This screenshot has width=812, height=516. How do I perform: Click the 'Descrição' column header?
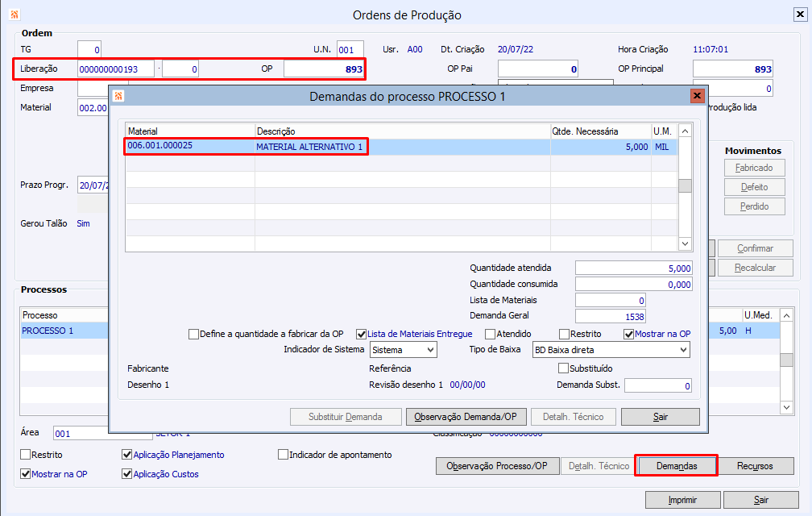403,131
